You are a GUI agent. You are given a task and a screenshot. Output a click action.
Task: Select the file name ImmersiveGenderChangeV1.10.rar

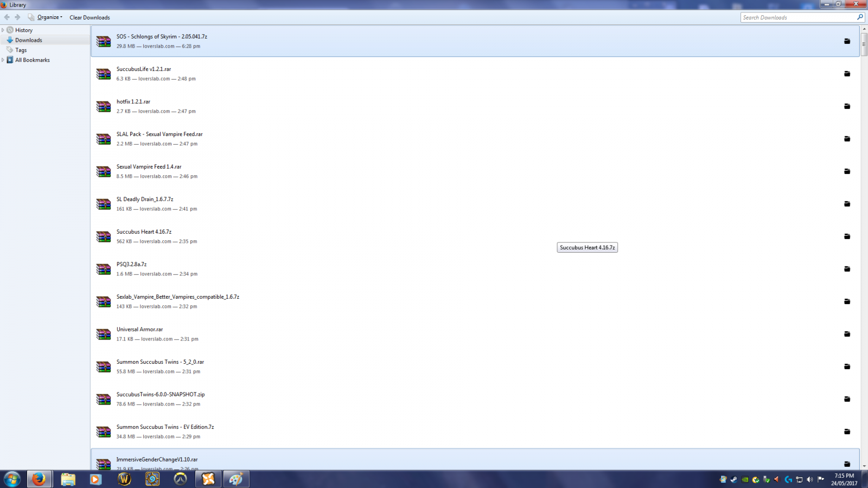click(x=157, y=460)
